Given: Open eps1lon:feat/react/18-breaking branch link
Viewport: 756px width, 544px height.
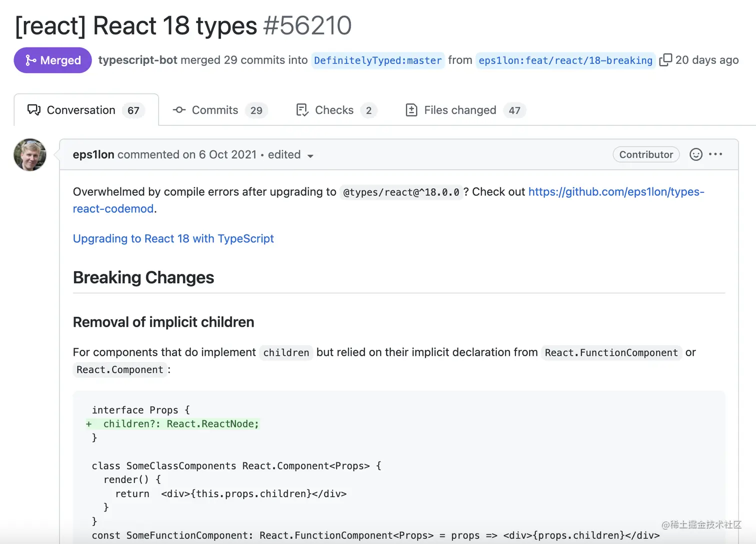Looking at the screenshot, I should [x=565, y=60].
